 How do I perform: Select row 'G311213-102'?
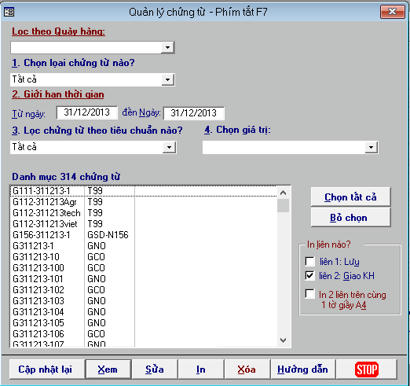click(144, 290)
